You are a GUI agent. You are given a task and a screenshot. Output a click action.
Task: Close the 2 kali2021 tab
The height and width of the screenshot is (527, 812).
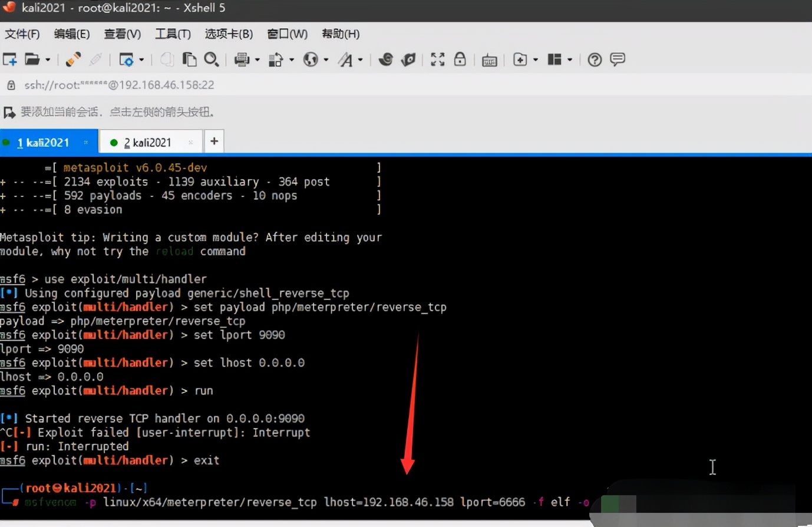point(190,142)
